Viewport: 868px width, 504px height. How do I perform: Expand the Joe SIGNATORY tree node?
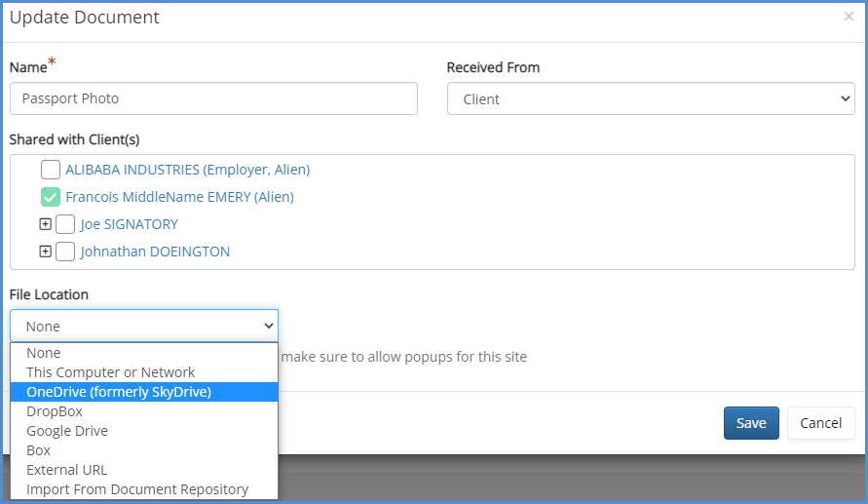(x=45, y=224)
